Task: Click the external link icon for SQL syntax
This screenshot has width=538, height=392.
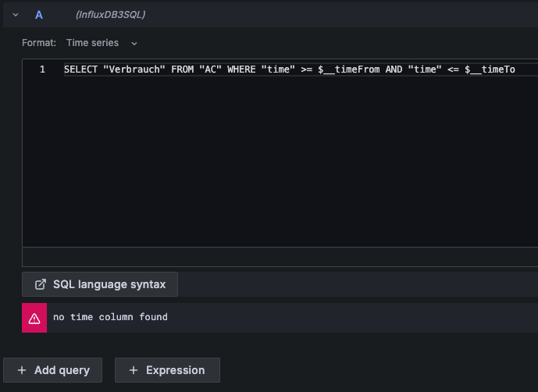Action: point(41,284)
